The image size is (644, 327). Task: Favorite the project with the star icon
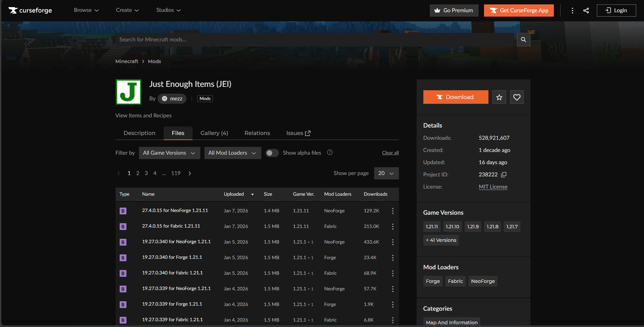pyautogui.click(x=499, y=97)
